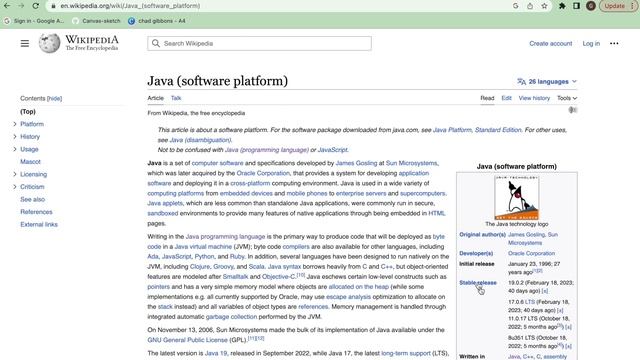This screenshot has width=640, height=360.
Task: Click the browser address bar URL
Action: pos(130,6)
